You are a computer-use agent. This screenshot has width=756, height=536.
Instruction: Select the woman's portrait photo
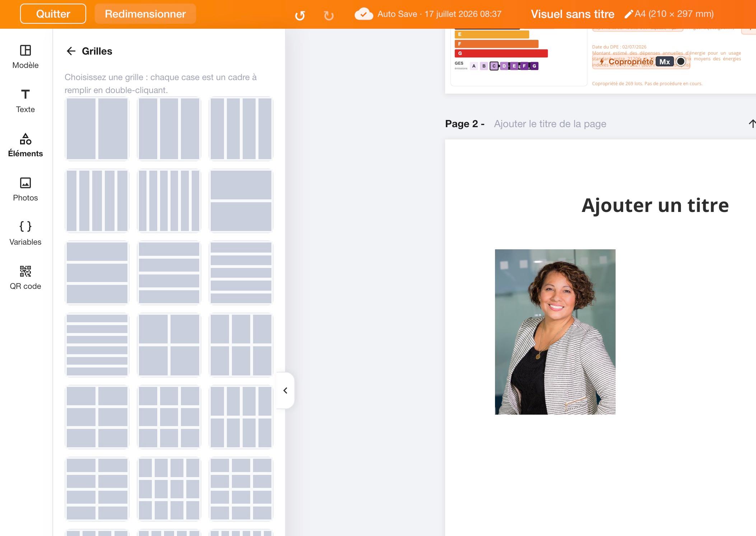[x=555, y=332]
